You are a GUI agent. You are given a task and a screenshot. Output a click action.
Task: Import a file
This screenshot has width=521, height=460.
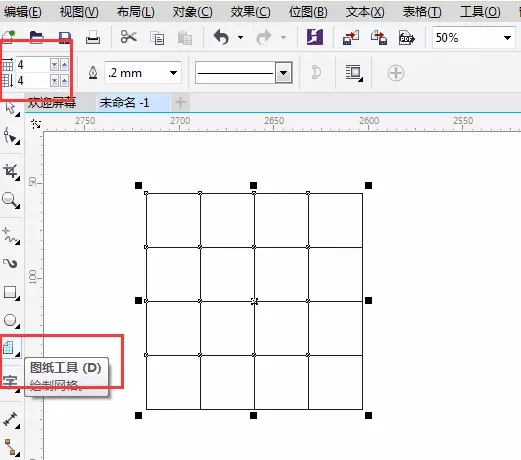click(x=351, y=37)
